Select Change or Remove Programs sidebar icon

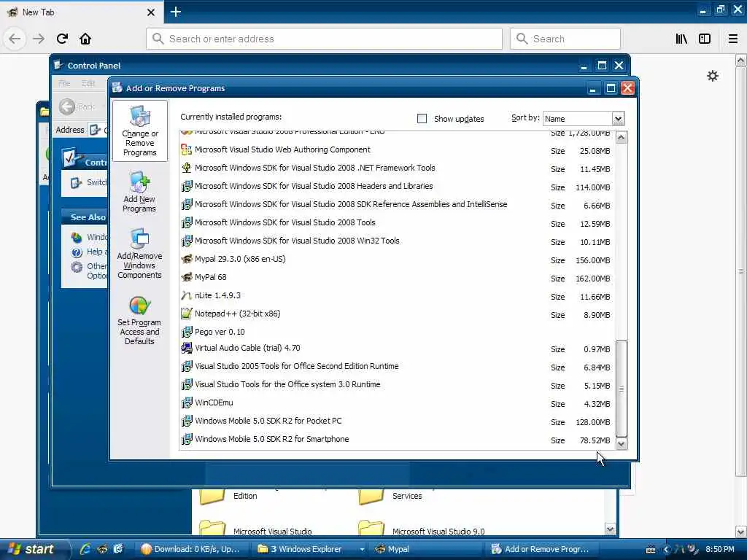pyautogui.click(x=140, y=131)
